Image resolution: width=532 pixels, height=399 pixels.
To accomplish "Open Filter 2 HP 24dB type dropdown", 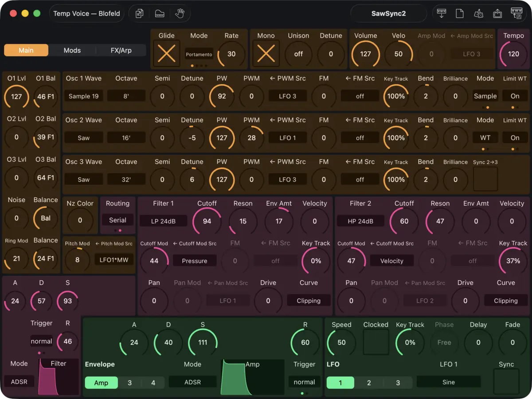I will (360, 221).
